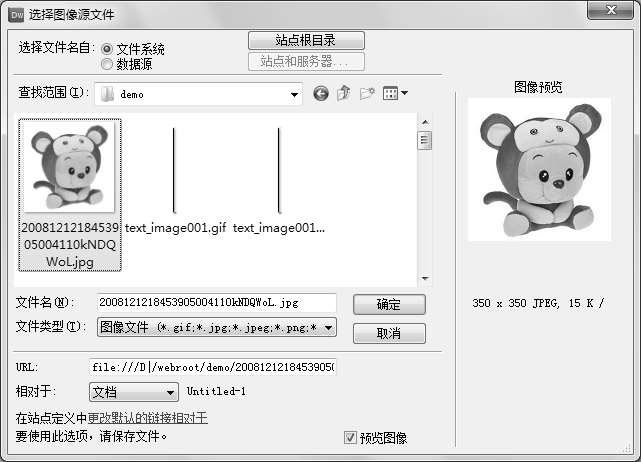The width and height of the screenshot is (641, 462).
Task: Close the 选择图像源文件 dialog
Action: 610,10
